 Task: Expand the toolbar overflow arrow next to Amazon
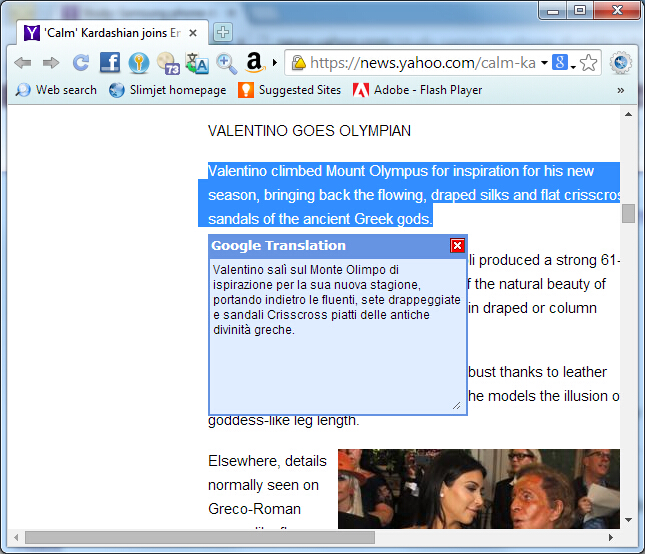pos(275,63)
